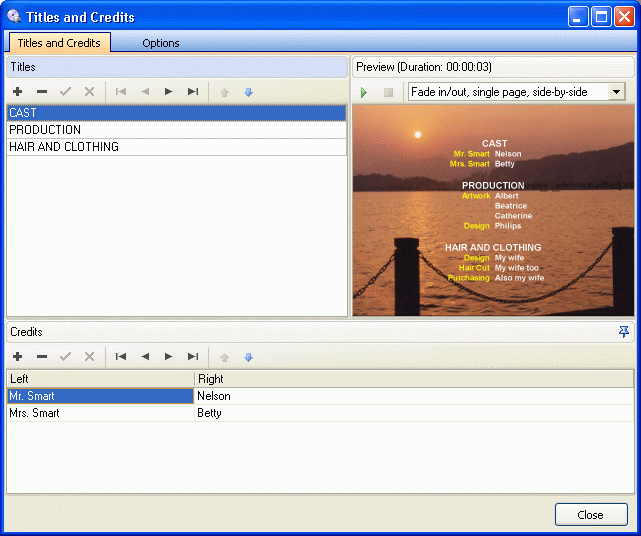Close the window with the red X
Screen dimensions: 641x536
tap(625, 17)
